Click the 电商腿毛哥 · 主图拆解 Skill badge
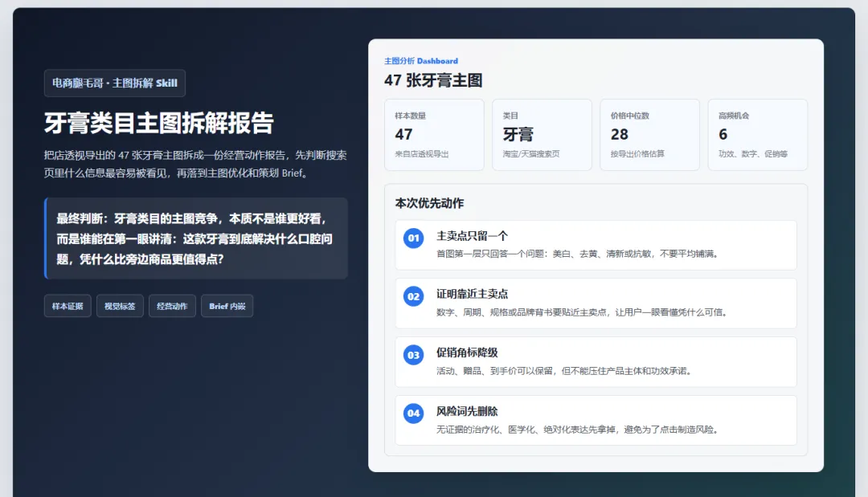 [115, 83]
